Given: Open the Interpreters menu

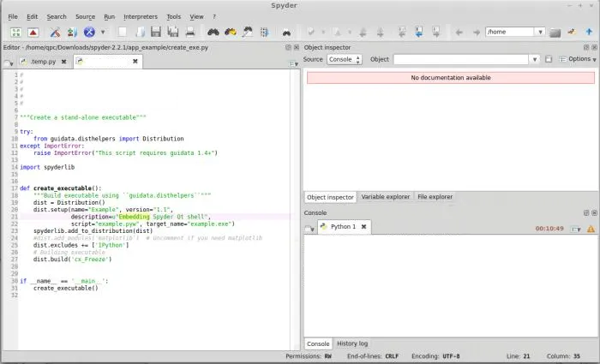Looking at the screenshot, I should pyautogui.click(x=141, y=17).
